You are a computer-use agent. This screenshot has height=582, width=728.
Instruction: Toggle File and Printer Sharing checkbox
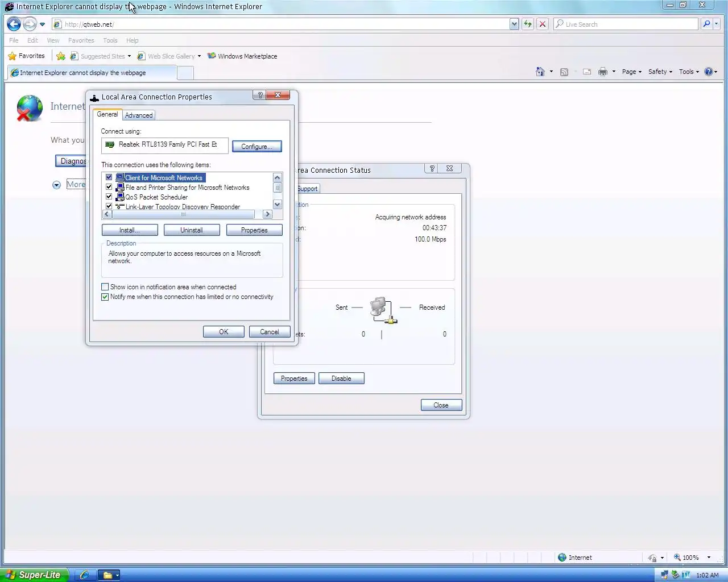(x=109, y=187)
